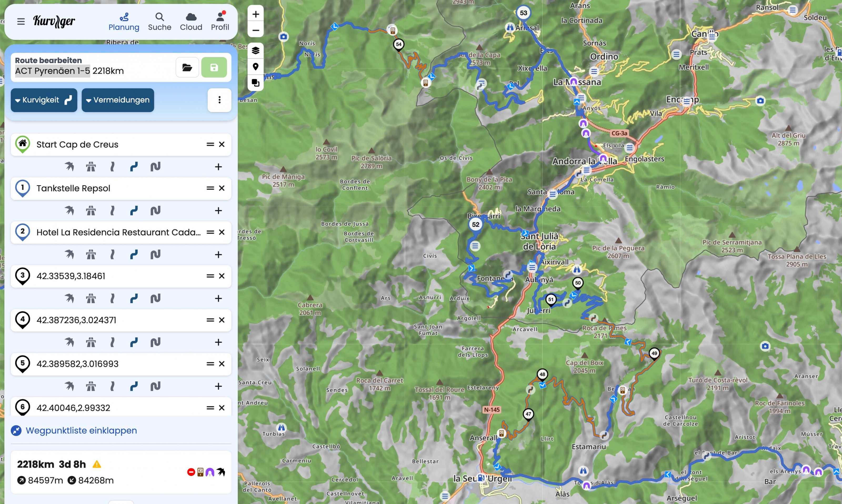Click Wegpunktliste einklappen link
This screenshot has width=842, height=504.
[x=81, y=430]
